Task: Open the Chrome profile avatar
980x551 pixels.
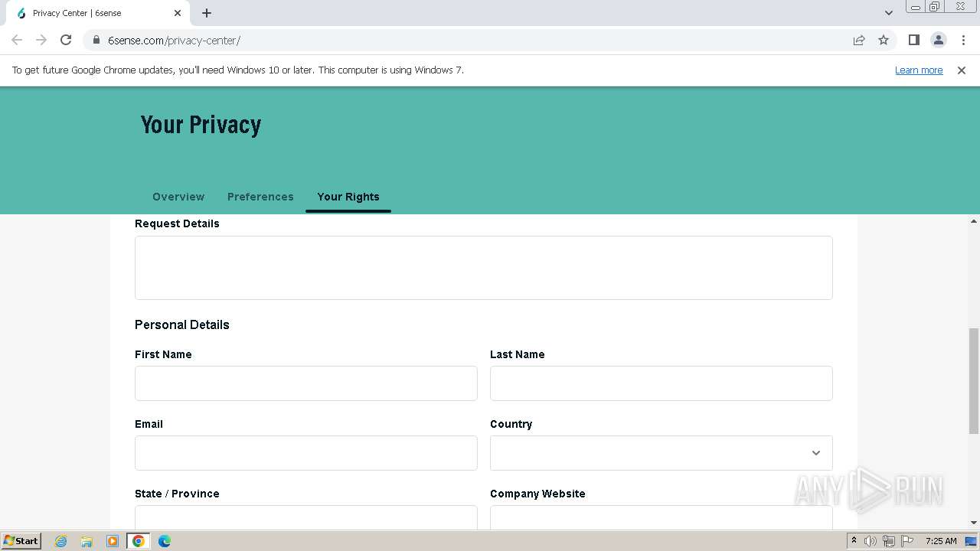Action: pos(938,40)
